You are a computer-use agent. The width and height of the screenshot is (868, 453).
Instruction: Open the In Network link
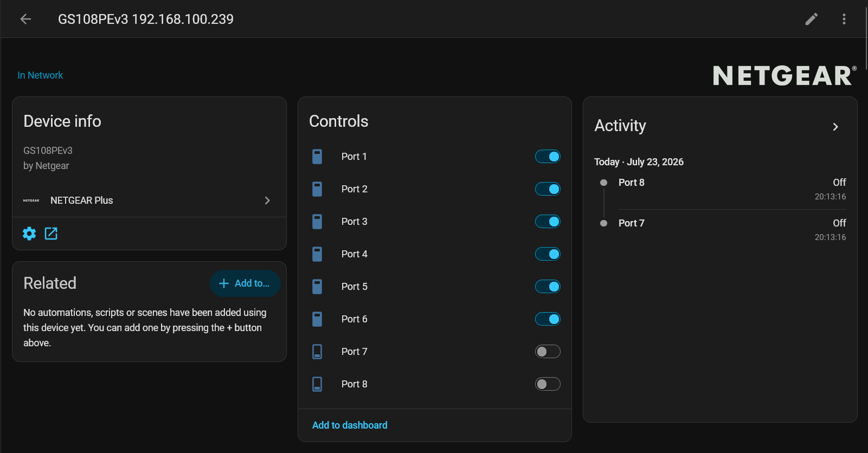[x=40, y=75]
